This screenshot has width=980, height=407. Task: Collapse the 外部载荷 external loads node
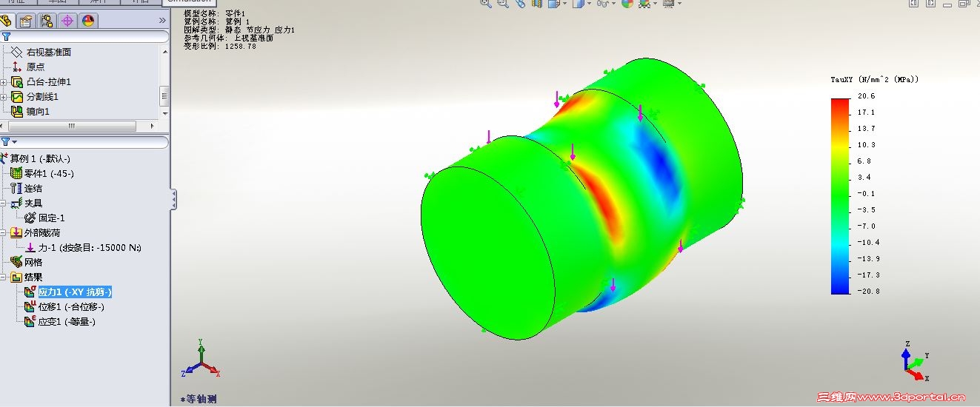click(x=4, y=233)
